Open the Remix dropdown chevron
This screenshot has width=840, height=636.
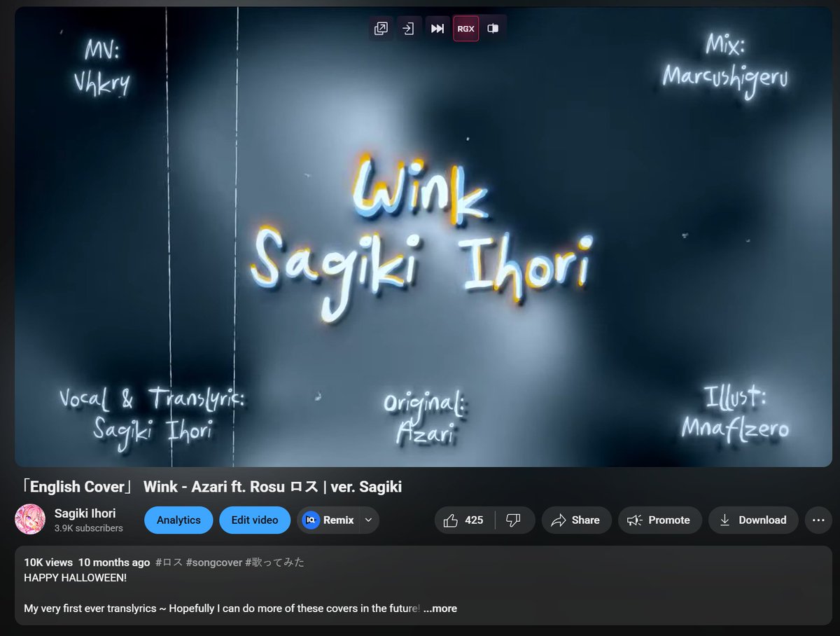coord(369,520)
